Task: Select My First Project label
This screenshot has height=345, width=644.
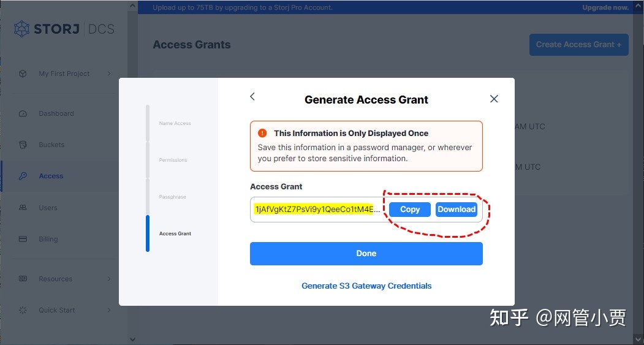Action: [x=64, y=74]
